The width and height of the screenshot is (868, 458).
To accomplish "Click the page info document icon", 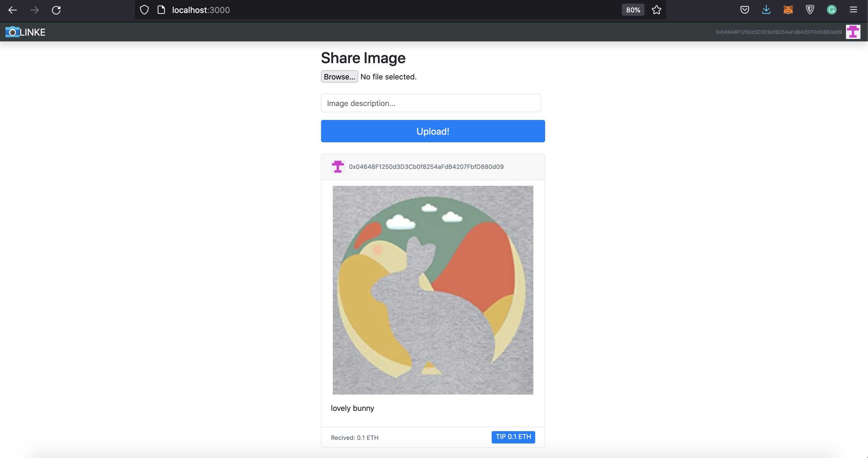I will (x=161, y=10).
